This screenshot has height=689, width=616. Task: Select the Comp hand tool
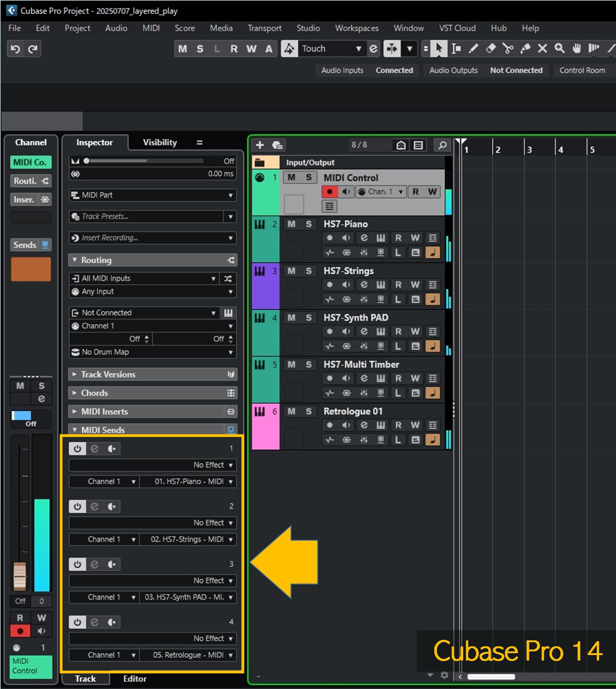577,48
